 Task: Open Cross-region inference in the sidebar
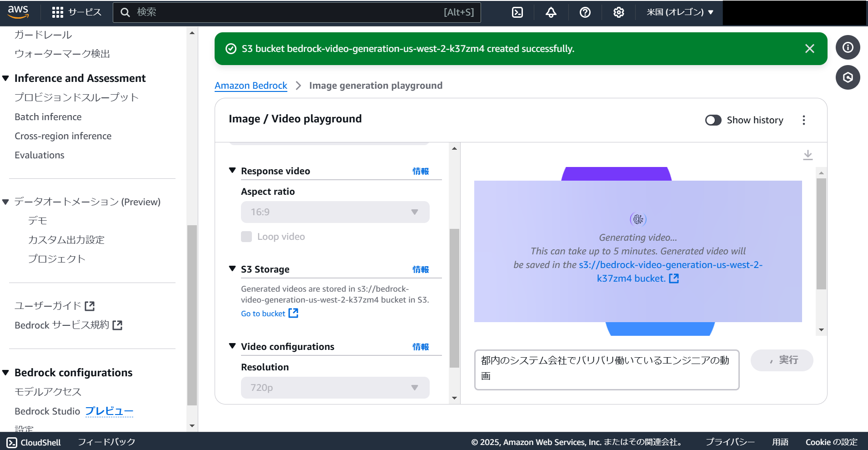63,136
